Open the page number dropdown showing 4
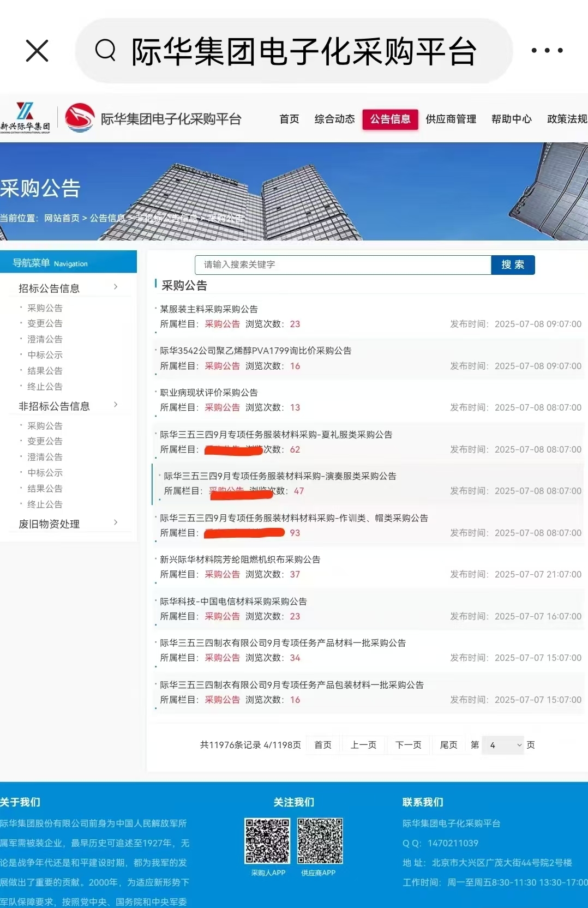This screenshot has height=908, width=588. coord(503,745)
